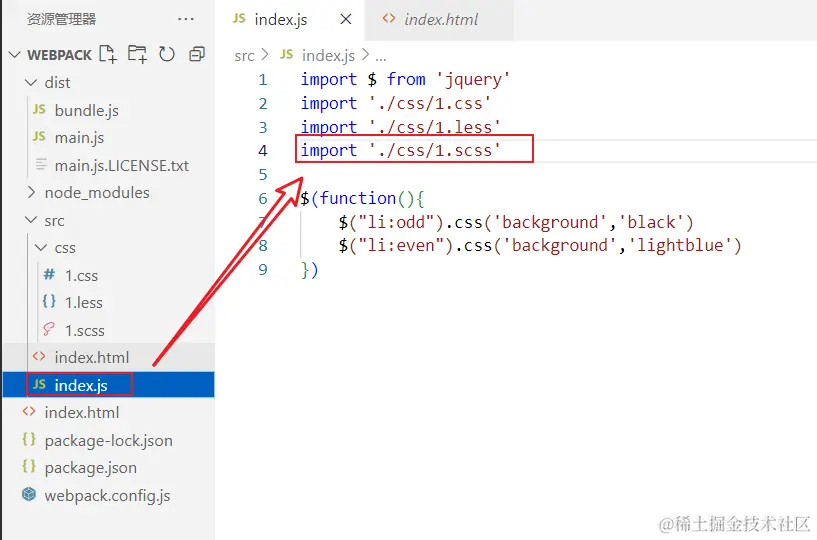Click the "li:odd" selector text
This screenshot has width=817, height=540.
coord(396,223)
